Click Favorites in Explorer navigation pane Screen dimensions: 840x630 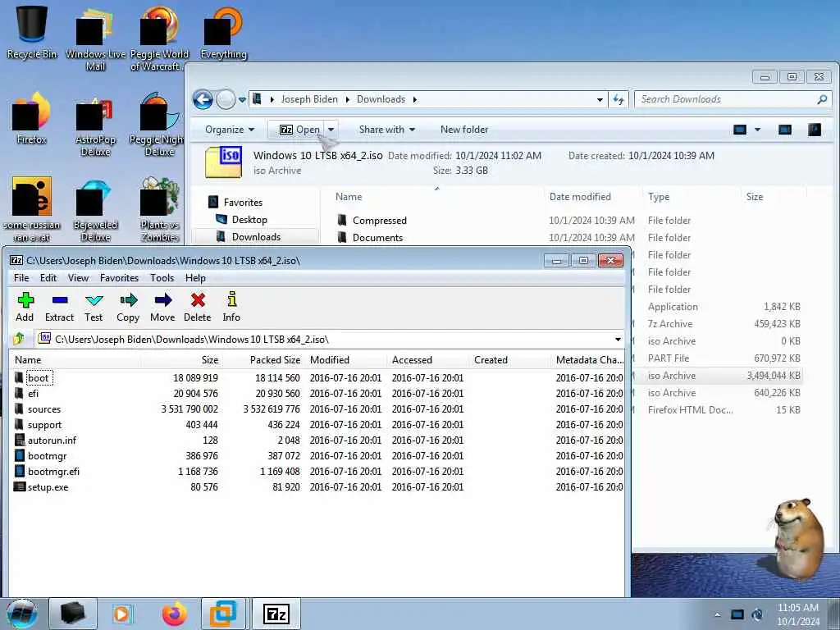point(243,203)
